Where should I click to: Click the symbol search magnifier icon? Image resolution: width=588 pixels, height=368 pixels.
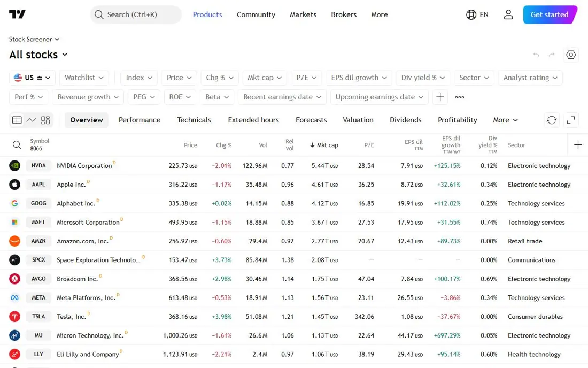pyautogui.click(x=17, y=145)
